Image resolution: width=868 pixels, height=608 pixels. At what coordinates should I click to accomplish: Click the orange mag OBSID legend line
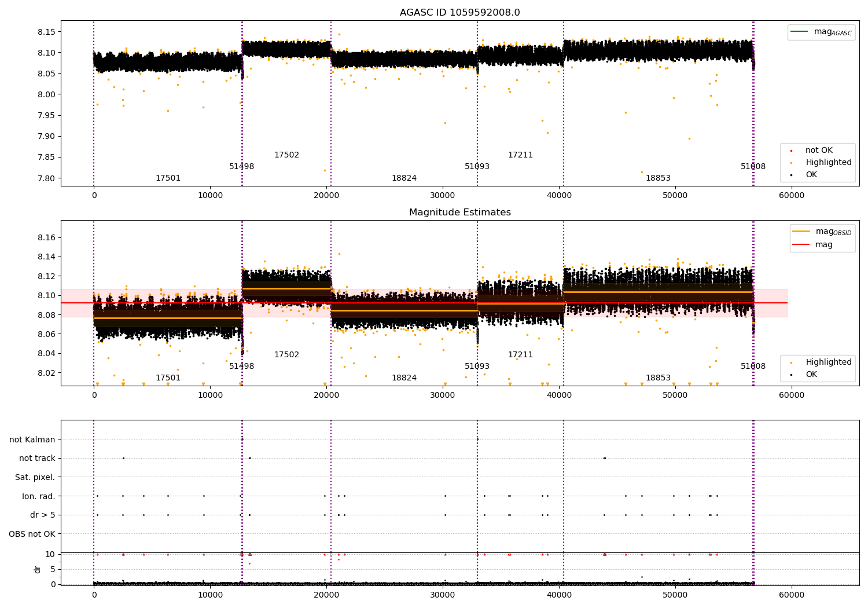pos(801,232)
